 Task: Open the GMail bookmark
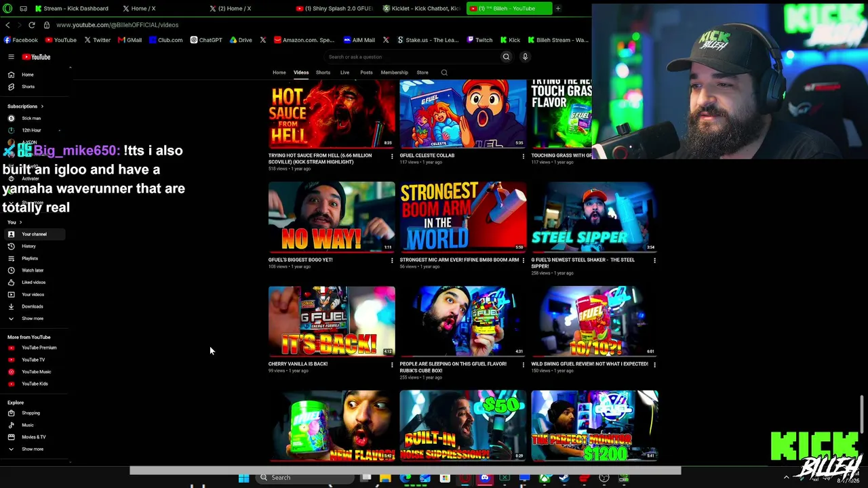(130, 40)
